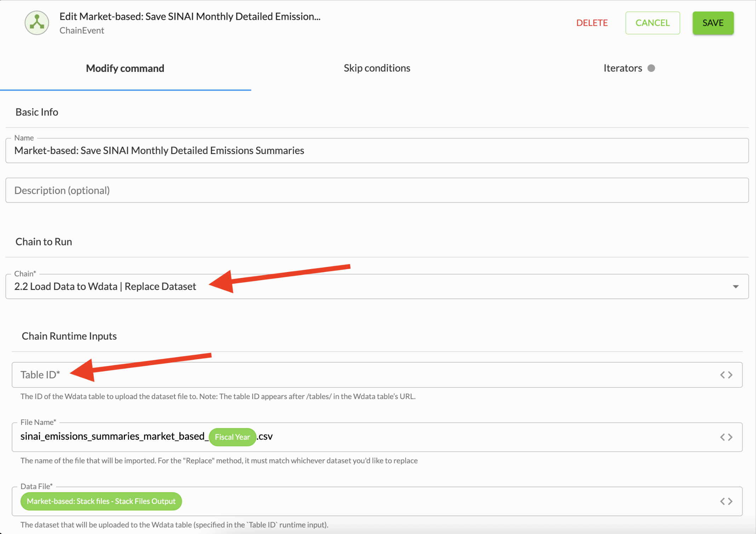Toggle code view icon for Table ID
This screenshot has height=534, width=756.
[726, 375]
